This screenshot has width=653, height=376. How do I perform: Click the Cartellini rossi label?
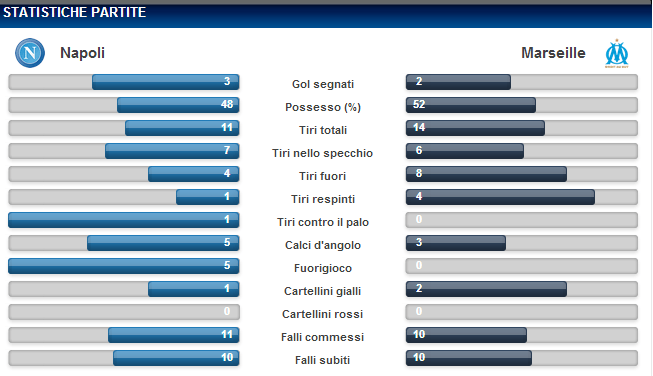[x=323, y=314]
